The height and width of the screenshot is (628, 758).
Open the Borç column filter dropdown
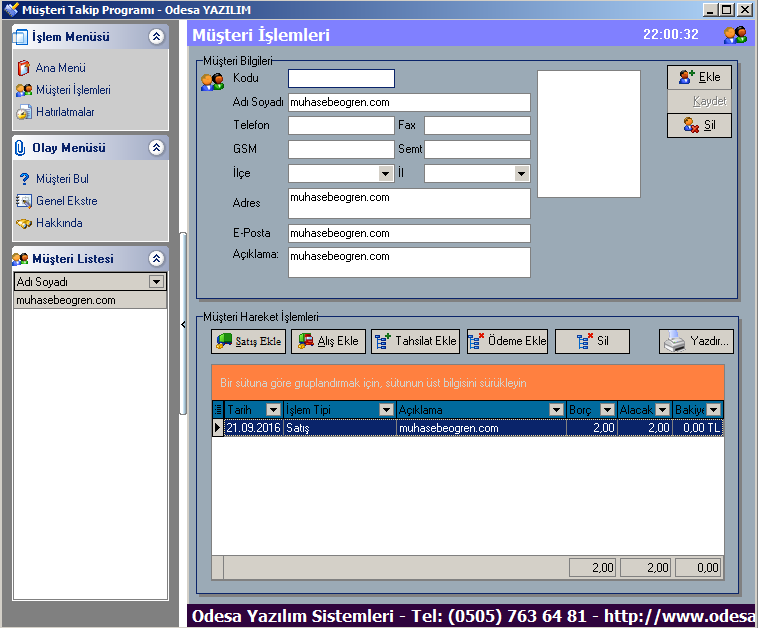click(607, 410)
